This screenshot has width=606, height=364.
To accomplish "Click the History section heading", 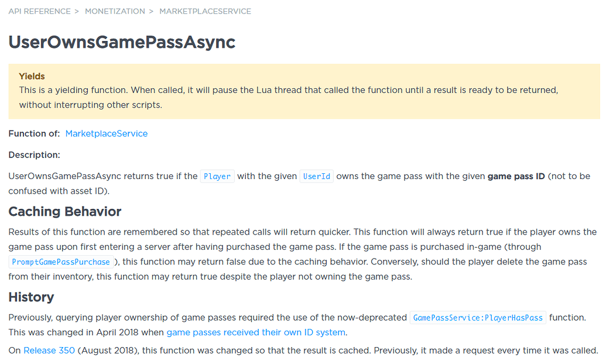I will pyautogui.click(x=31, y=297).
